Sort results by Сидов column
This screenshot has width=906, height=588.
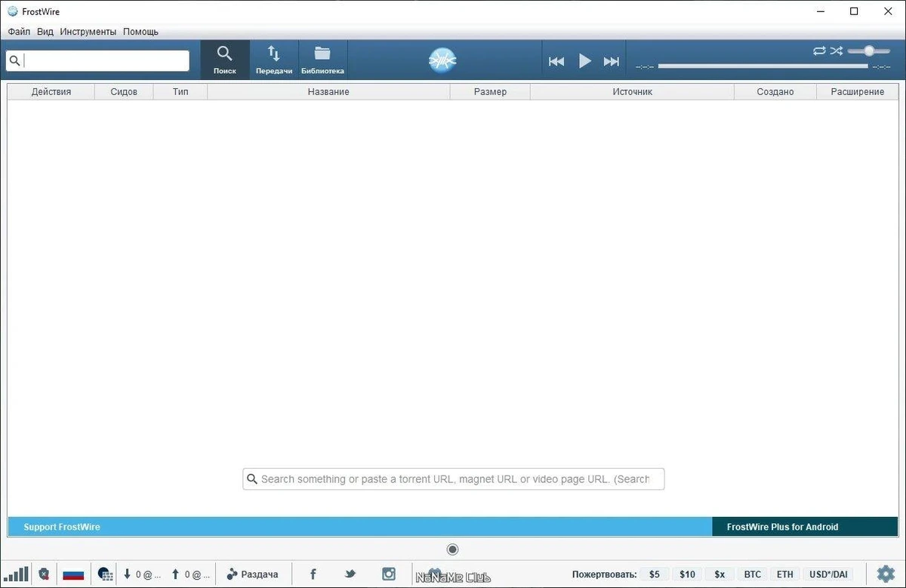coord(124,91)
